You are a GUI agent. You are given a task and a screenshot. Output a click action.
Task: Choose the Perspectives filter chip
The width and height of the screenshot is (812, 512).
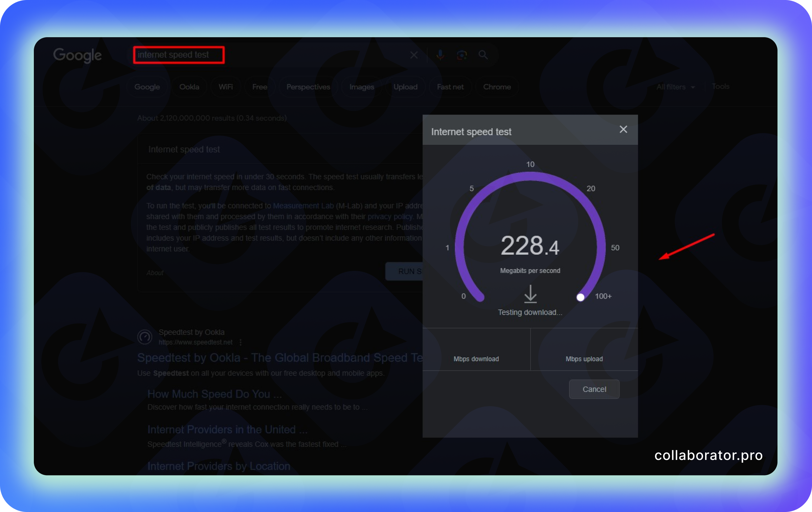tap(308, 87)
